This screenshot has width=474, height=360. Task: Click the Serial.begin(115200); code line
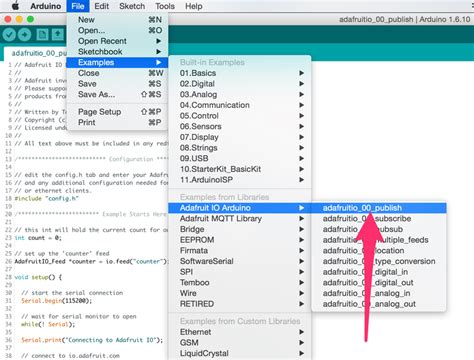pyautogui.click(x=57, y=301)
